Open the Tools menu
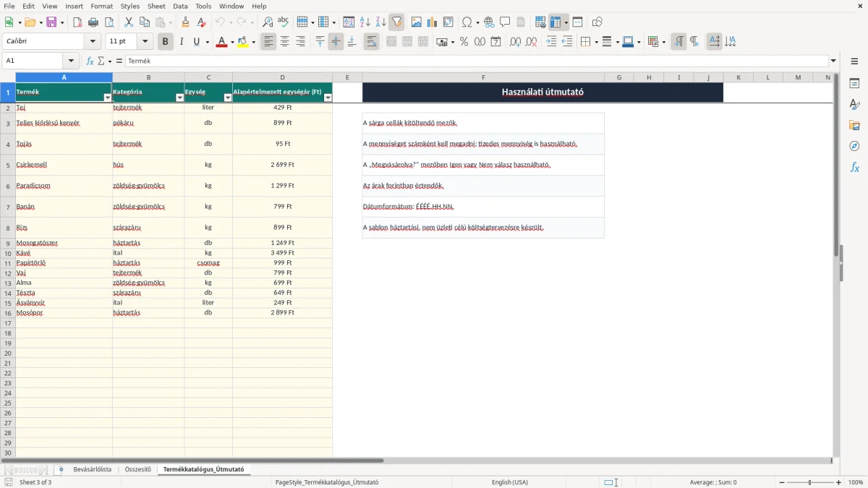Image resolution: width=868 pixels, height=488 pixels. click(x=203, y=6)
